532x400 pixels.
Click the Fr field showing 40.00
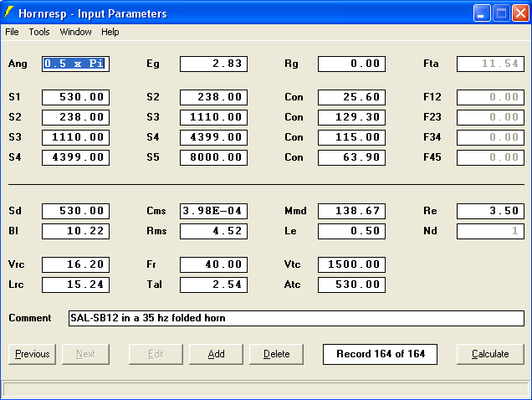tap(214, 265)
